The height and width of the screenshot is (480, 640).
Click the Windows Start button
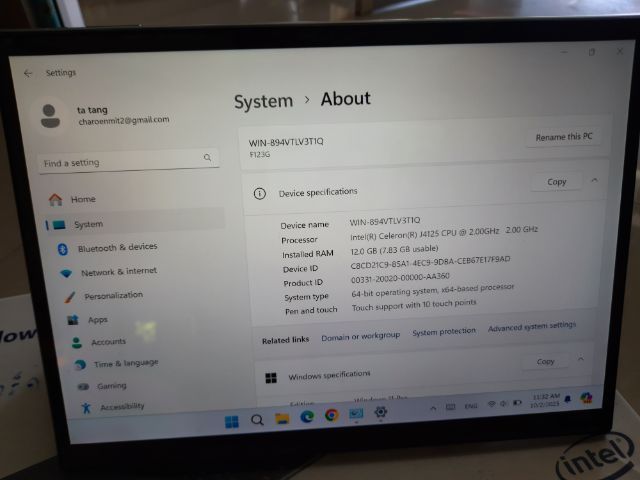click(232, 419)
